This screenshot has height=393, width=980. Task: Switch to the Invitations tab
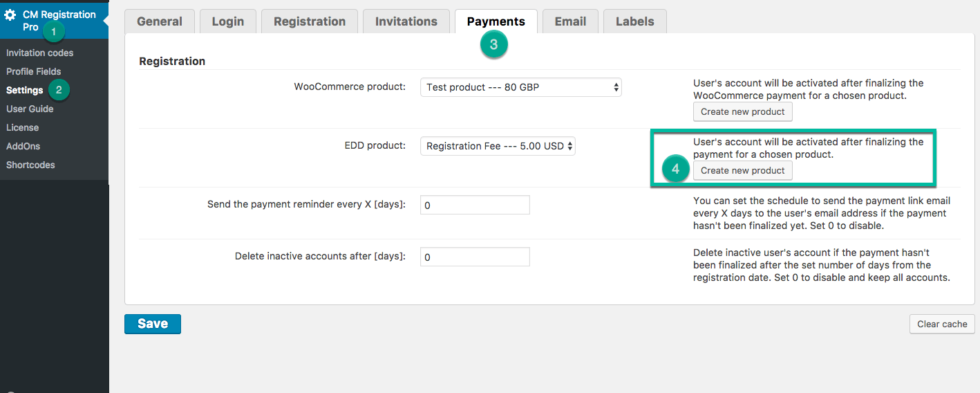coord(406,21)
